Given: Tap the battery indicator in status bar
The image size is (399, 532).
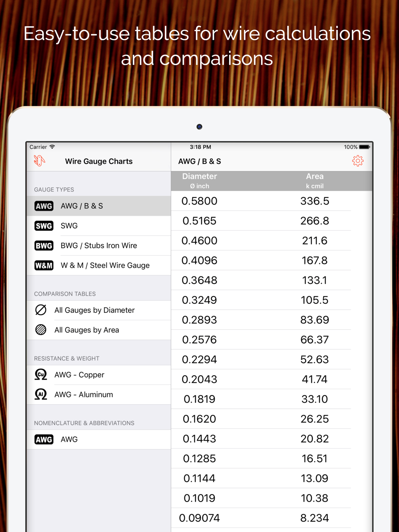Looking at the screenshot, I should [365, 147].
